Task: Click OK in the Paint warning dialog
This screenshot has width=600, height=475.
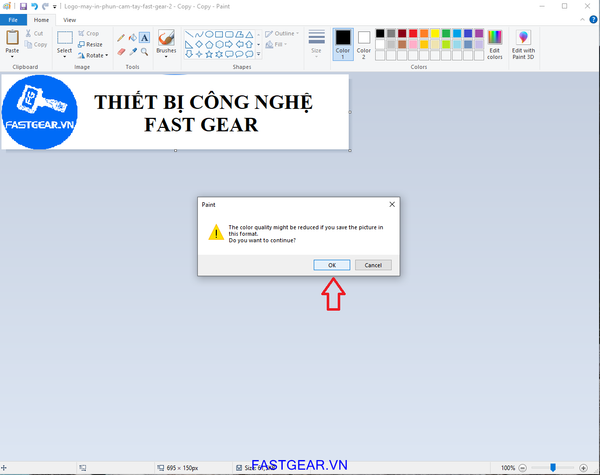Action: (x=332, y=265)
